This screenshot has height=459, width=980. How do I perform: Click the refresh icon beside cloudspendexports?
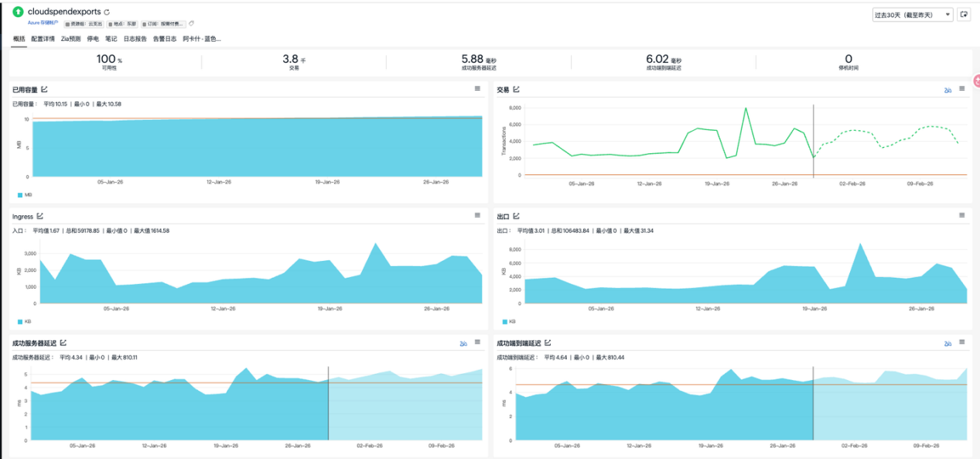[107, 12]
